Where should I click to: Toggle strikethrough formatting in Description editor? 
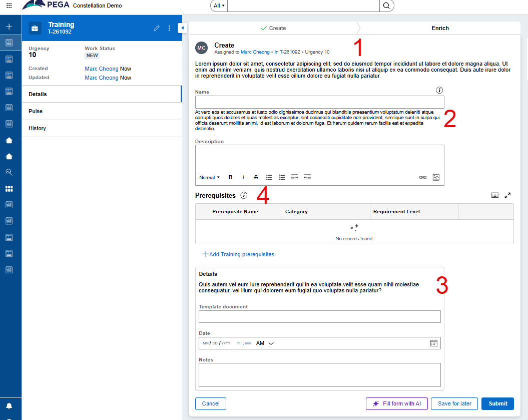click(x=256, y=177)
